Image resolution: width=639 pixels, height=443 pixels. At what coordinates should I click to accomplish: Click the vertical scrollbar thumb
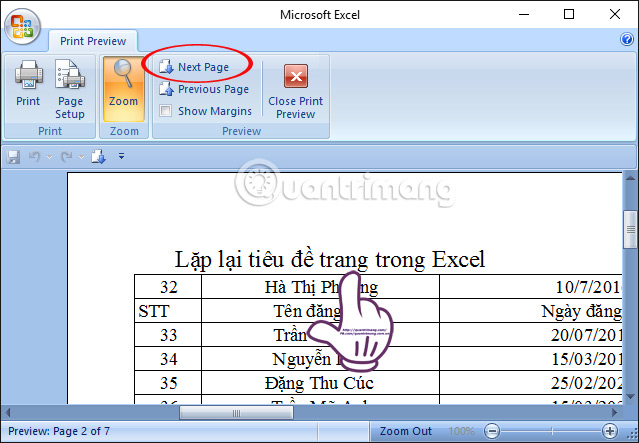pyautogui.click(x=630, y=229)
